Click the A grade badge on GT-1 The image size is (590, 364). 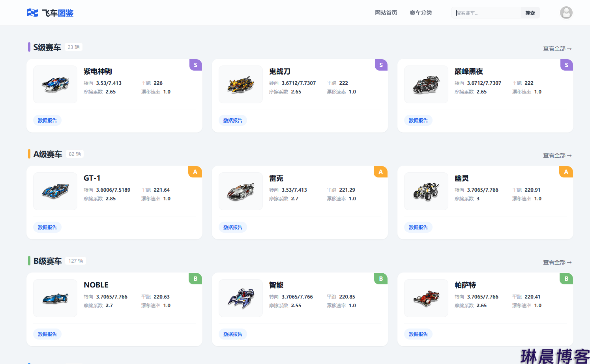[x=195, y=172]
